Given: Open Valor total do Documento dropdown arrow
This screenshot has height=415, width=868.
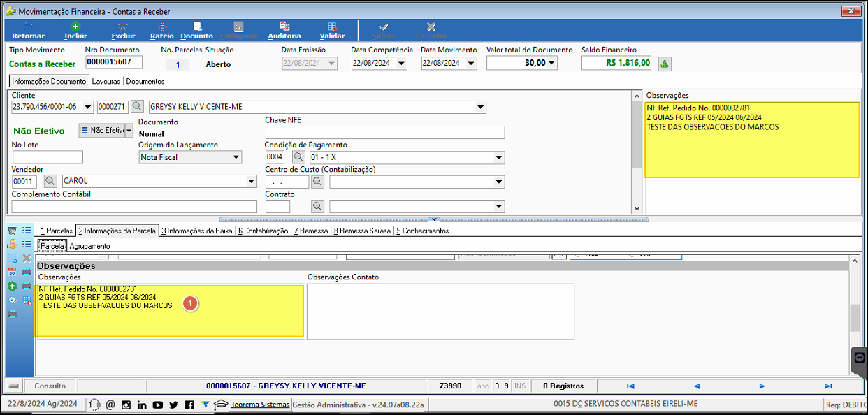Looking at the screenshot, I should click(x=552, y=63).
